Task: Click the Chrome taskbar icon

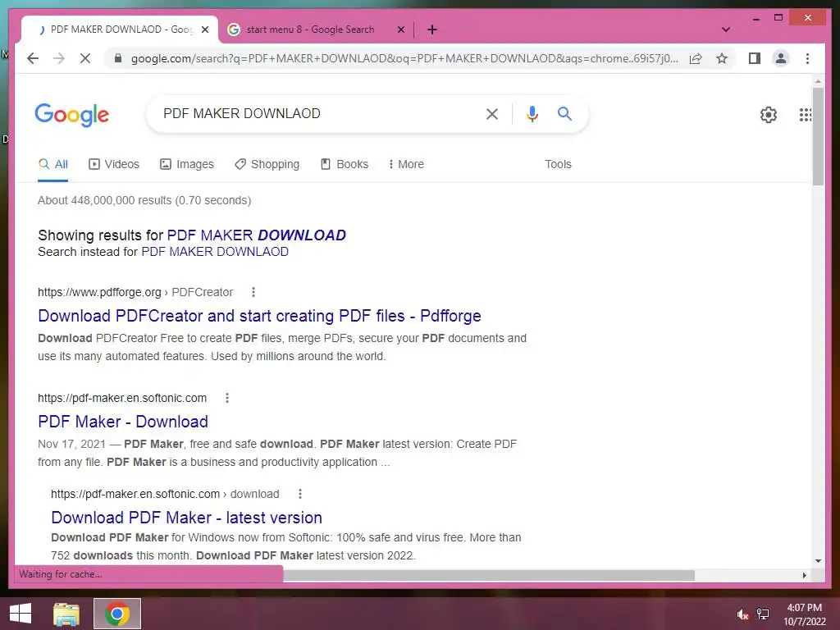Action: [117, 614]
